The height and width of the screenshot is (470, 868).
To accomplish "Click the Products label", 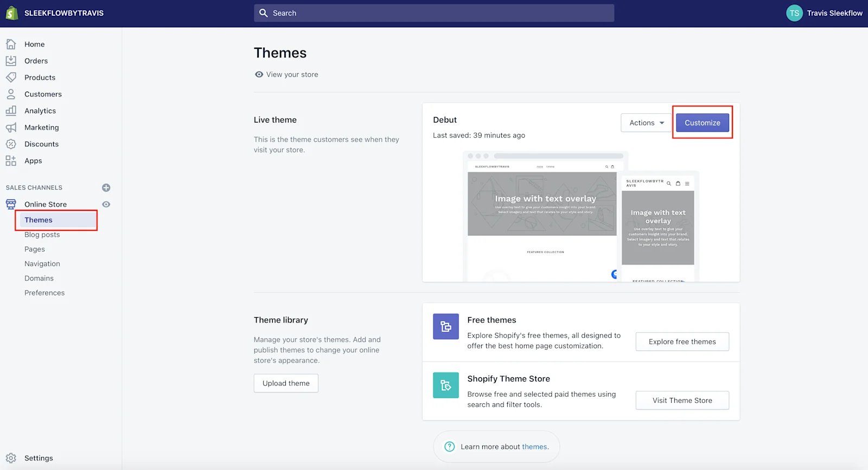I will 40,78.
